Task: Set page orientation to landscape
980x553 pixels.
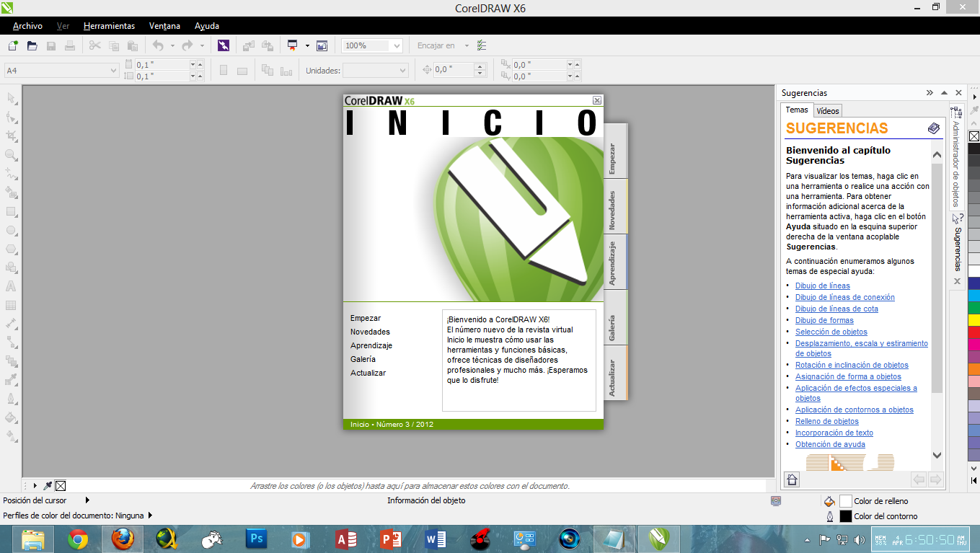Action: click(x=242, y=71)
